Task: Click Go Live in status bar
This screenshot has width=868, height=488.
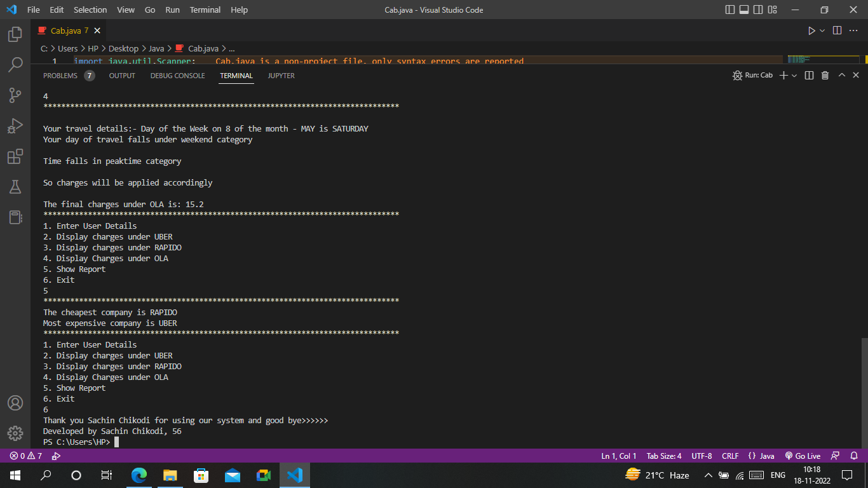Action: coord(803,456)
